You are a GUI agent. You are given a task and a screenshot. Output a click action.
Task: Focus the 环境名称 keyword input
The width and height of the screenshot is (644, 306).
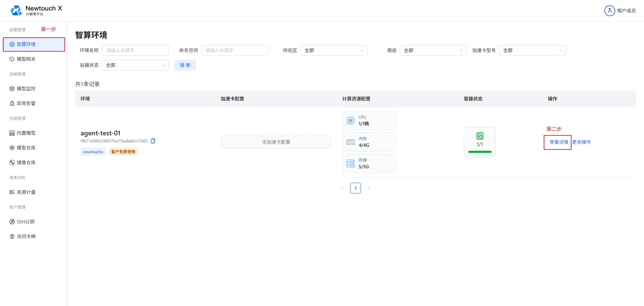pos(136,50)
